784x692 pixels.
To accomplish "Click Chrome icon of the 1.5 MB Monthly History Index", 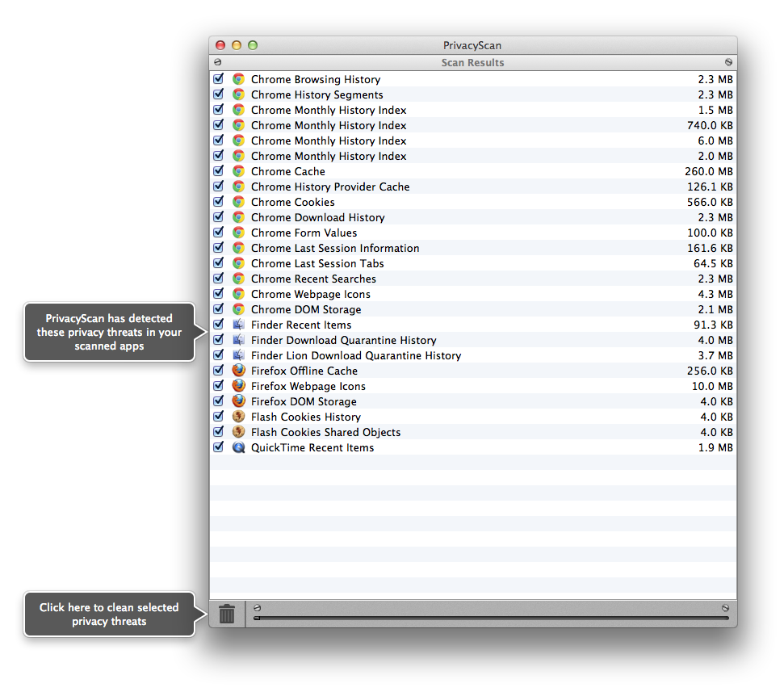I will coord(238,110).
